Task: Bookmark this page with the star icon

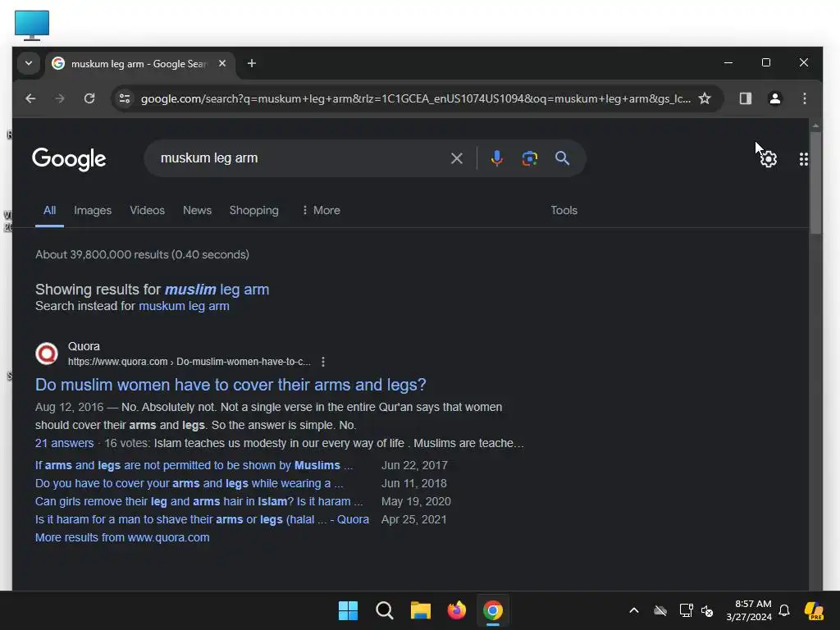Action: pos(705,98)
